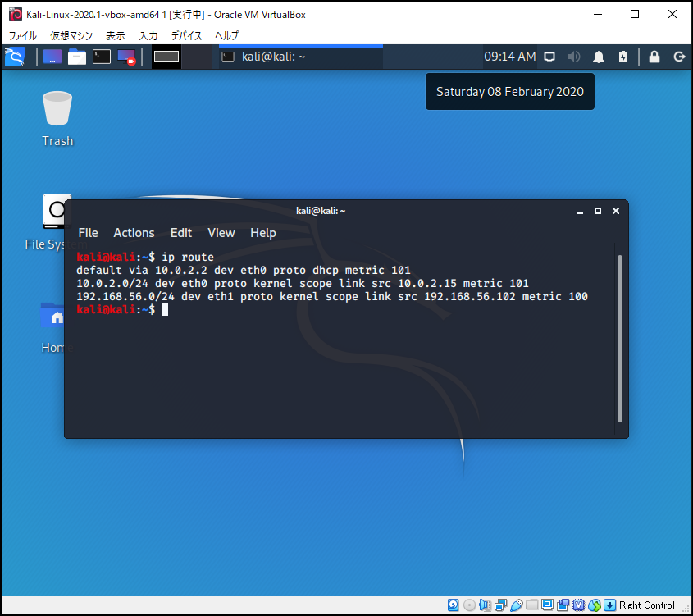This screenshot has height=616, width=693.
Task: Open VirtualBox 表示 menu
Action: coord(116,35)
